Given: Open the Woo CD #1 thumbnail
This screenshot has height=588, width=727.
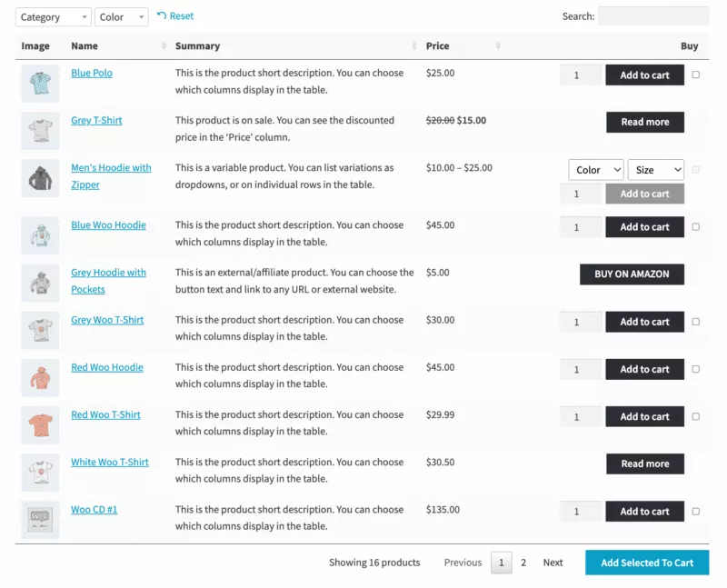Looking at the screenshot, I should 40,520.
